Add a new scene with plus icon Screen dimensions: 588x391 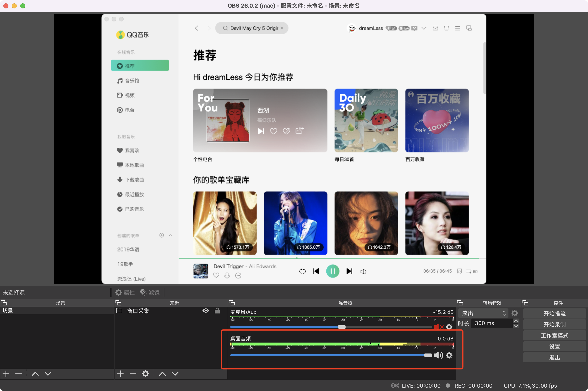(x=6, y=374)
